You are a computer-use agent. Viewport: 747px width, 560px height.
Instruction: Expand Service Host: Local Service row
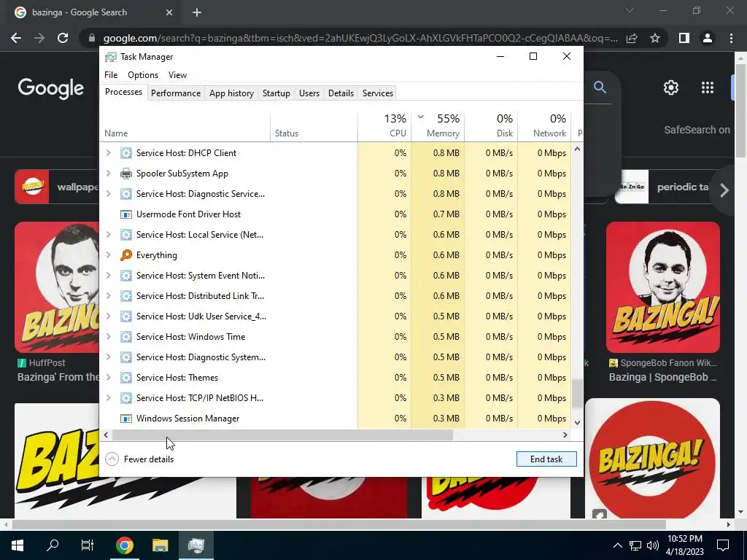pyautogui.click(x=108, y=235)
